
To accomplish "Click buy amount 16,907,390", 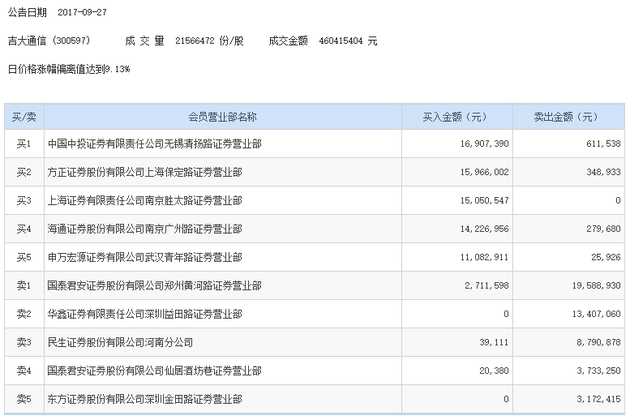I will coord(485,144).
